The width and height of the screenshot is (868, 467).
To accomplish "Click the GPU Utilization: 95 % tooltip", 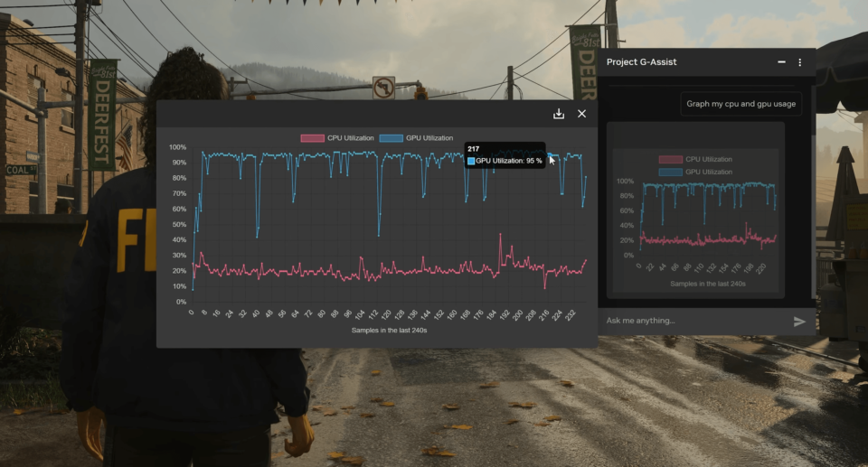I will click(x=505, y=155).
